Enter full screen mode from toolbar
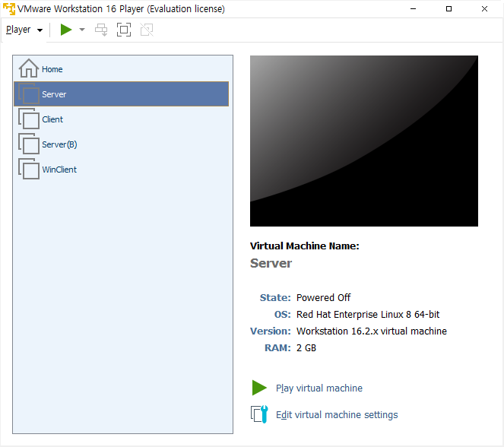The height and width of the screenshot is (447, 504). [124, 30]
